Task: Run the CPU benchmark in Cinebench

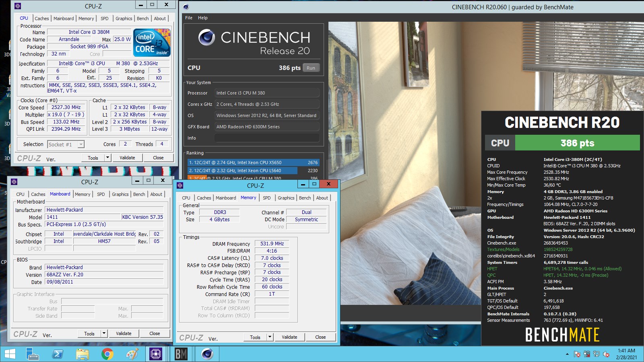Action: pyautogui.click(x=311, y=68)
